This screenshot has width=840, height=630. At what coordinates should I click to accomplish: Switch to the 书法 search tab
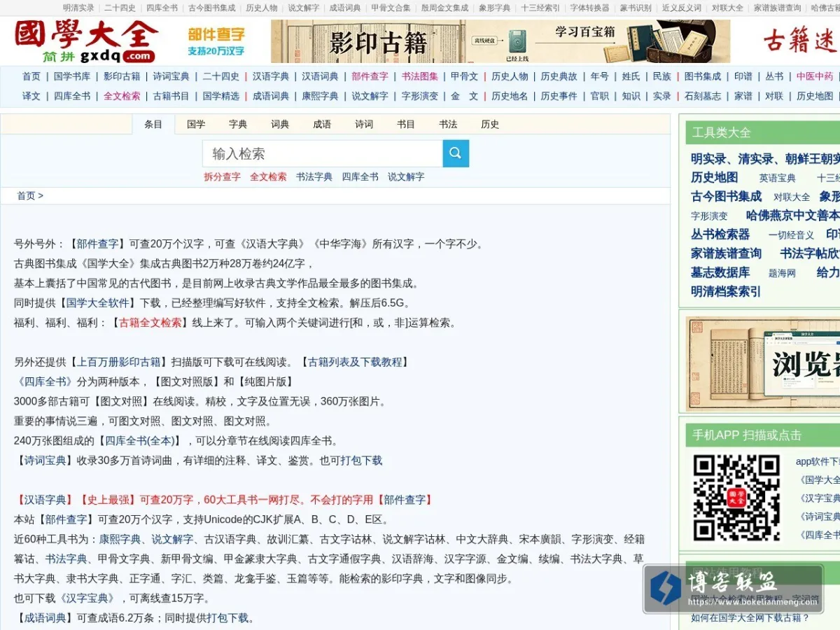pos(448,124)
